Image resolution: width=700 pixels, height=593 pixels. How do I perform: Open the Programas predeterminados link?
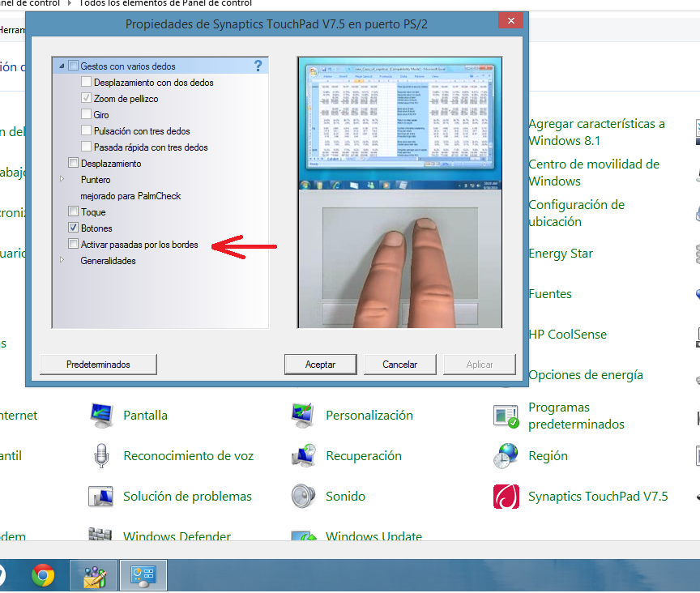(x=576, y=416)
